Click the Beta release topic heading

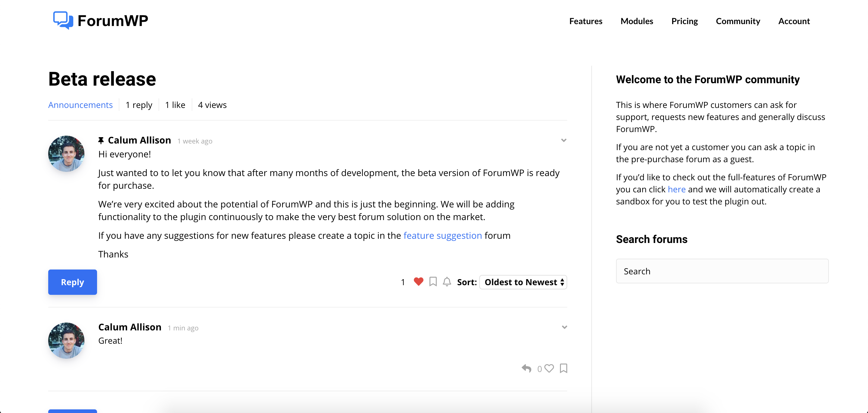click(102, 79)
